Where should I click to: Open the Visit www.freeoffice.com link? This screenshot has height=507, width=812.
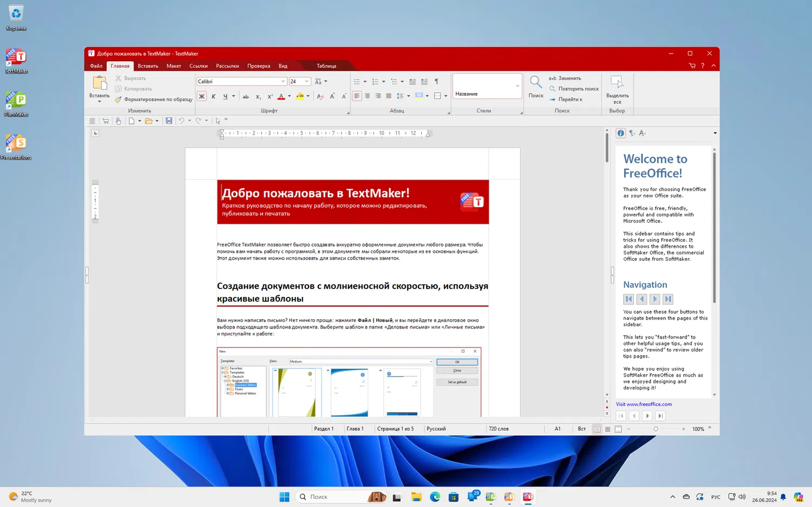644,404
